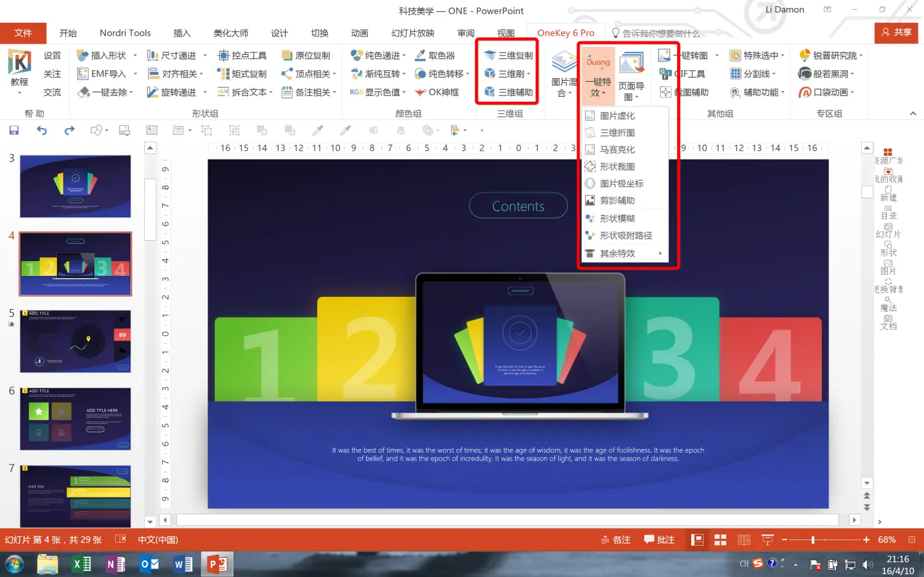The image size is (924, 577).
Task: Toggle the 备注 notes pane
Action: coord(615,540)
